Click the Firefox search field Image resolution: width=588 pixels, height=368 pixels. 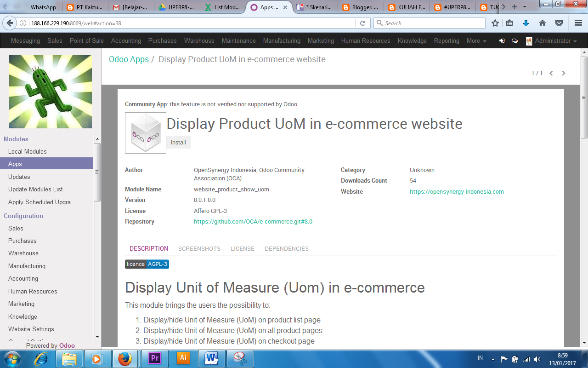coord(430,23)
